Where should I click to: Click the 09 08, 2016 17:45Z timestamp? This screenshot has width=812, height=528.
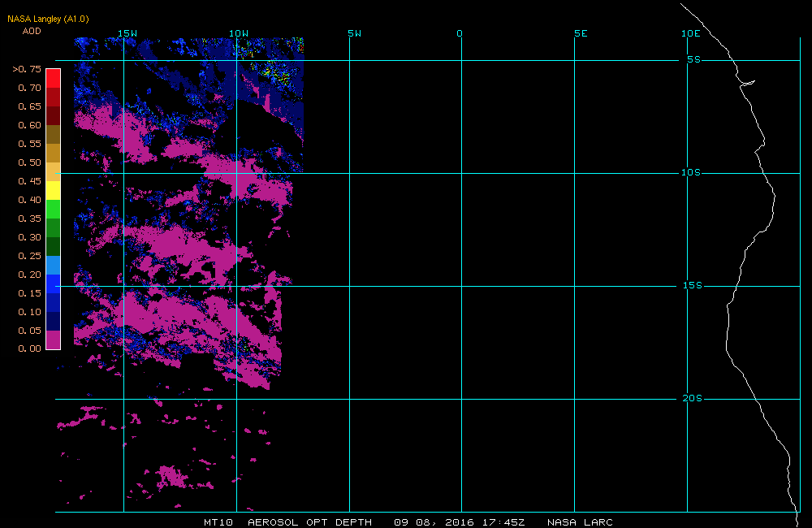coord(460,522)
